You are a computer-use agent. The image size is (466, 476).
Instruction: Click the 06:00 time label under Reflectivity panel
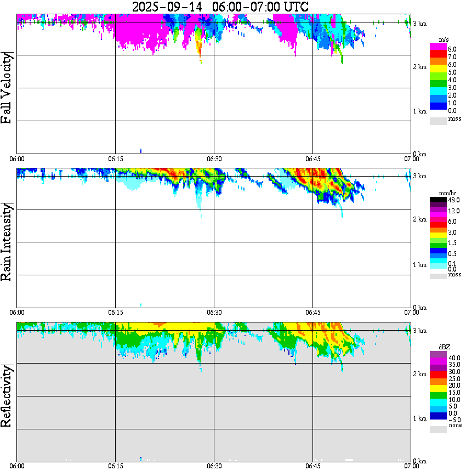pos(17,466)
